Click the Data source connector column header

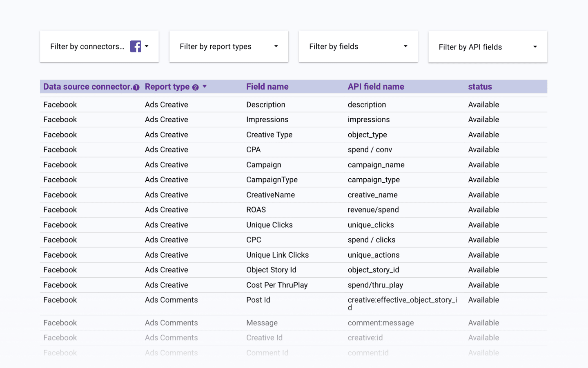coord(87,86)
